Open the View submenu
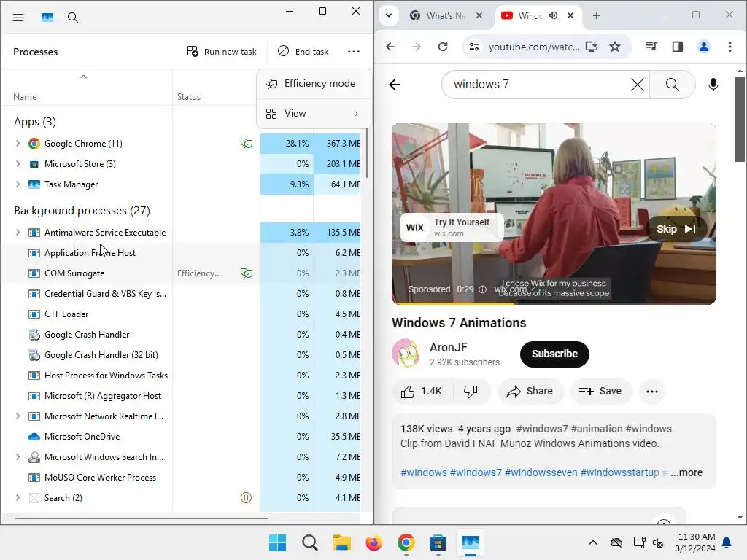The height and width of the screenshot is (560, 747). click(314, 113)
